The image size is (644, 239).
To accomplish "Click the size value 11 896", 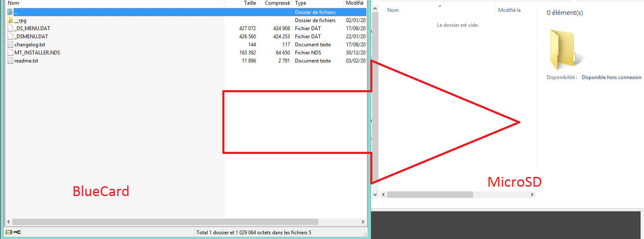I will tap(249, 61).
